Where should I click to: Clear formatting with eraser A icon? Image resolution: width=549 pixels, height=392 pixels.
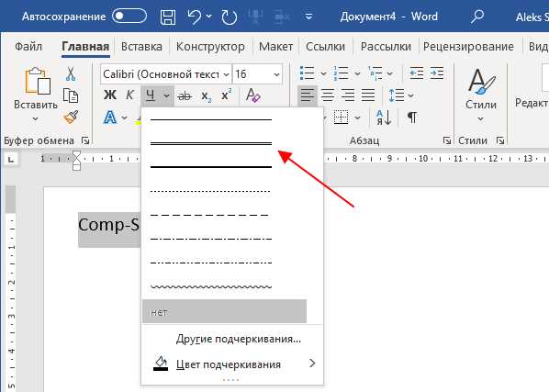click(x=252, y=95)
